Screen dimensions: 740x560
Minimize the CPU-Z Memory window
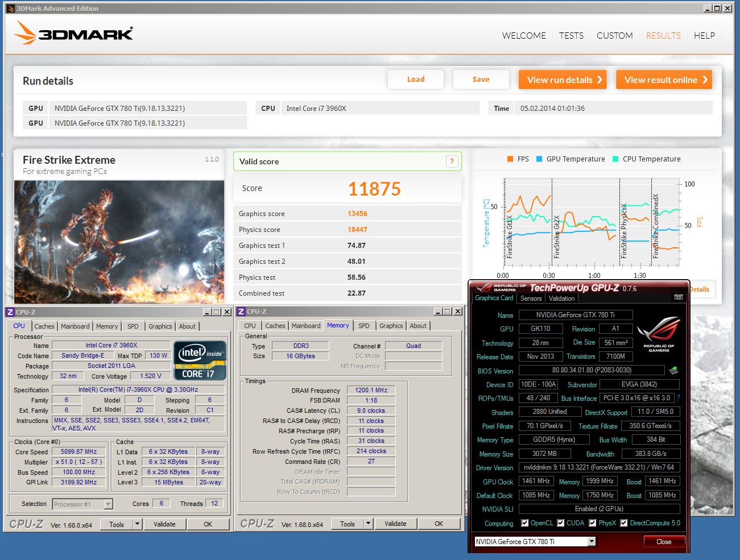439,312
